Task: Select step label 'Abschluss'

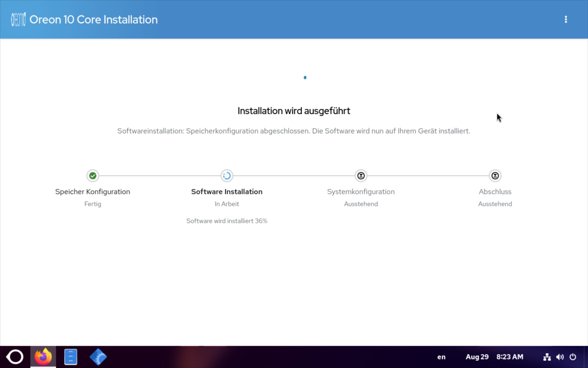Action: [495, 192]
